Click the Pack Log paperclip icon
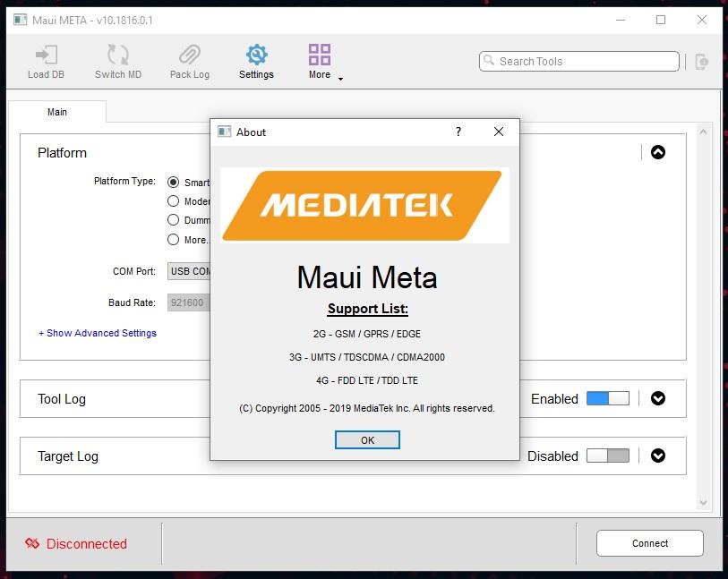Viewport: 728px width, 579px height. click(189, 55)
